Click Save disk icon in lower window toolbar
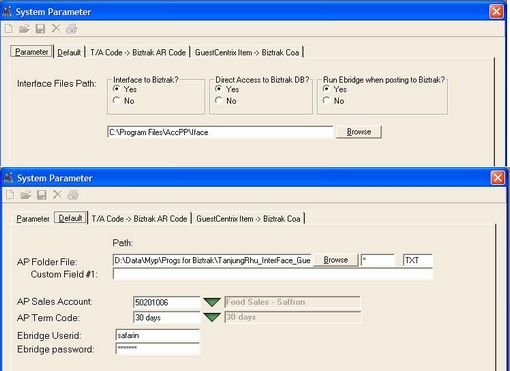 coord(41,195)
